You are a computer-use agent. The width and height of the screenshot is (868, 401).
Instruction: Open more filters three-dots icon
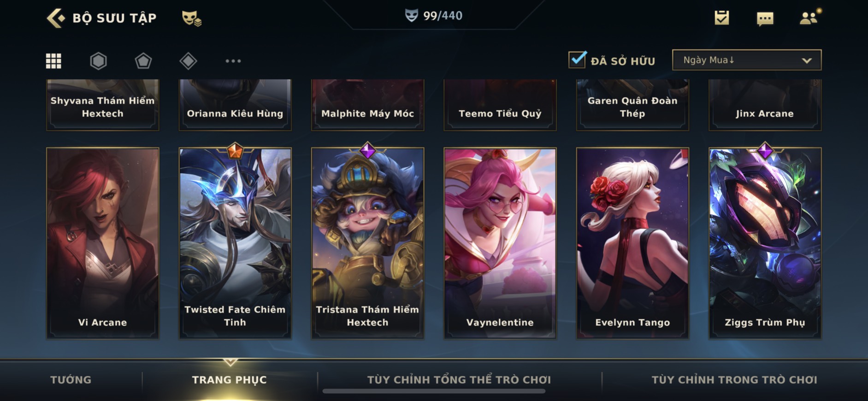click(233, 61)
